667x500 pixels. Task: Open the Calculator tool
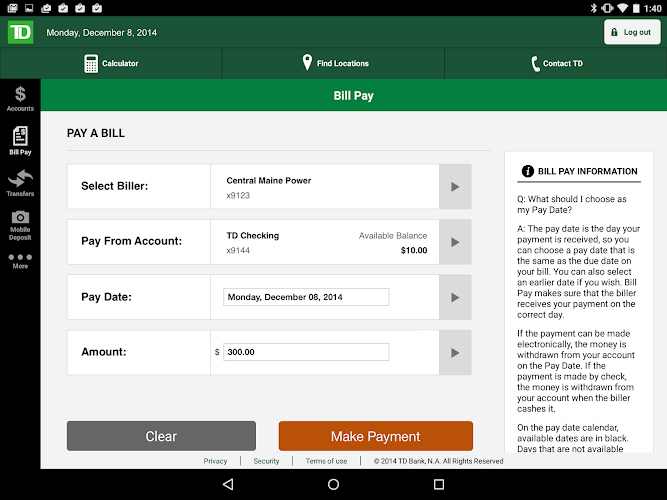point(111,63)
